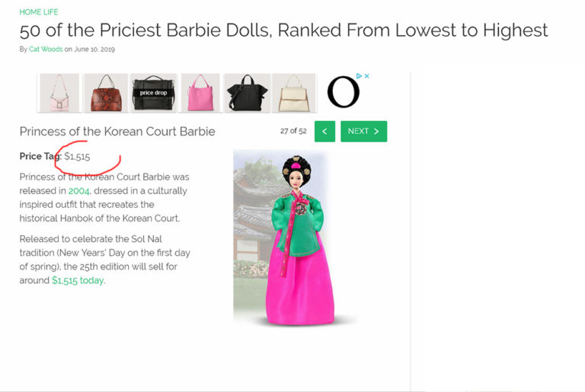Image resolution: width=585 pixels, height=392 pixels.
Task: Click the '27 of 52' slide counter
Action: click(293, 131)
